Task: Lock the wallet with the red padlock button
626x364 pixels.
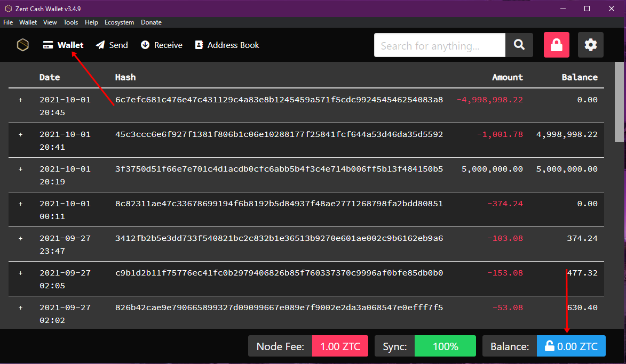Action: (557, 45)
